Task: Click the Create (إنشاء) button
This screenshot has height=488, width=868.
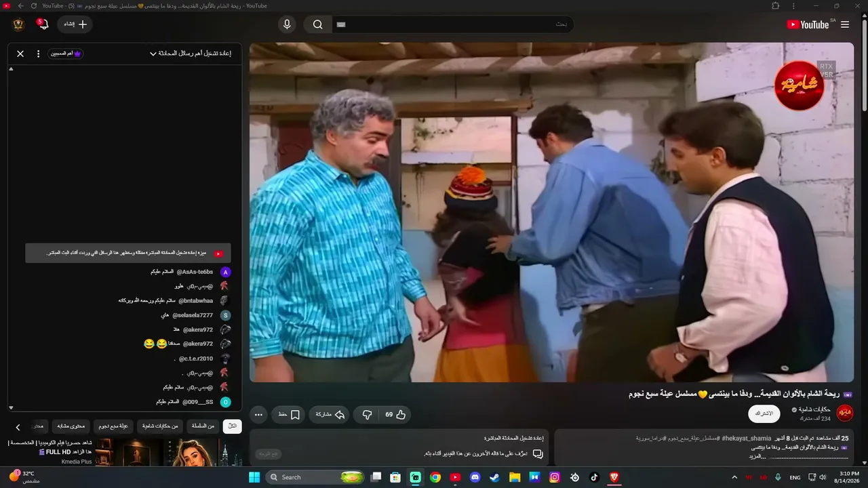Action: click(75, 24)
